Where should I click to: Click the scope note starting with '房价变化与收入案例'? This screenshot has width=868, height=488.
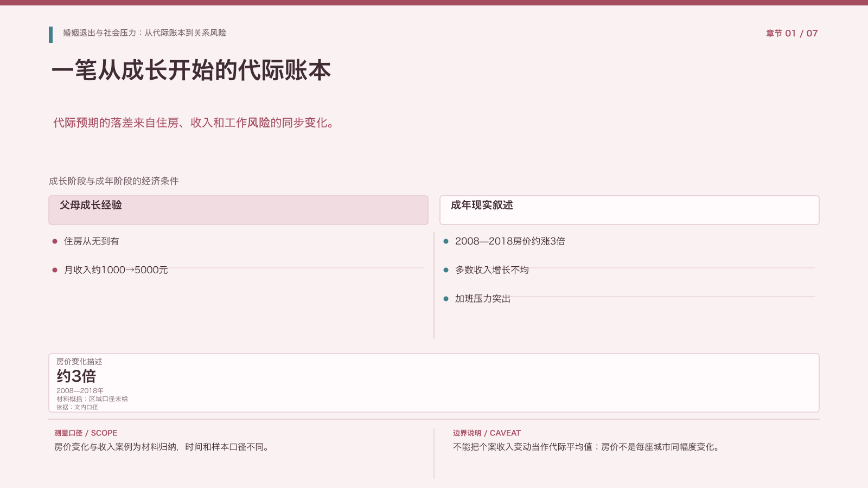(x=163, y=447)
